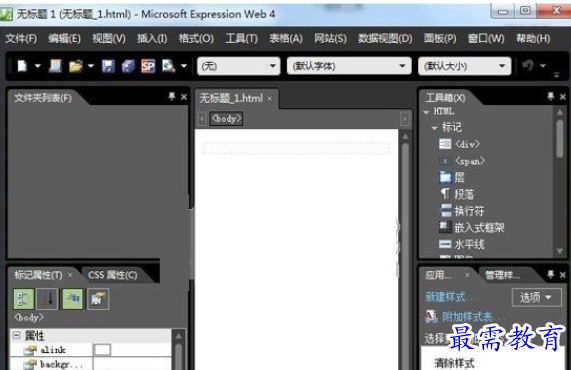Click the Undo arrow icon
The height and width of the screenshot is (370, 571).
pos(528,66)
